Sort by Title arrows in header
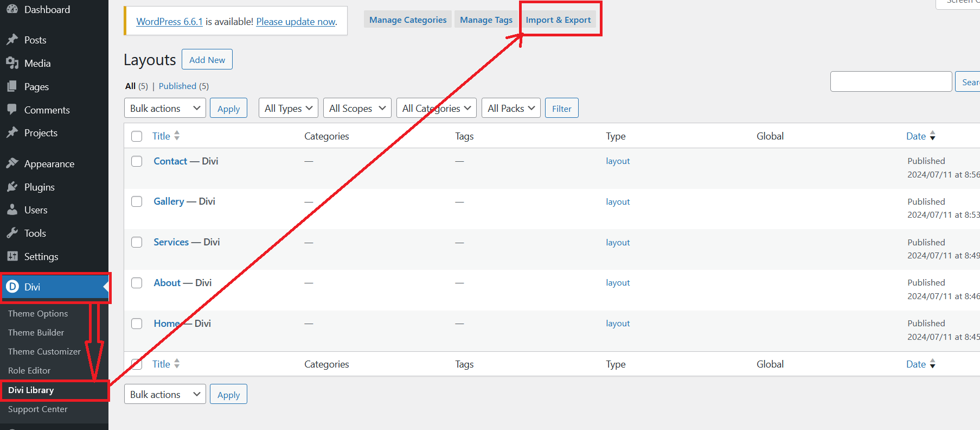 177,136
